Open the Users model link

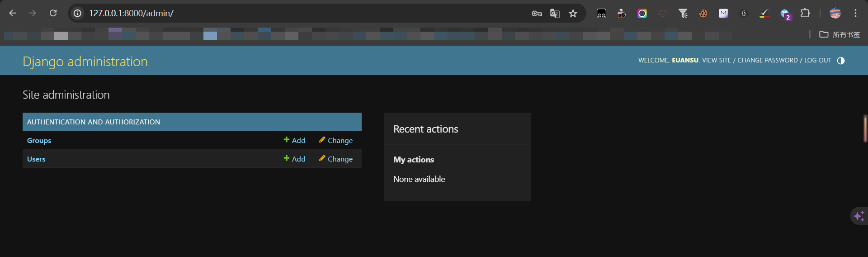click(x=36, y=159)
